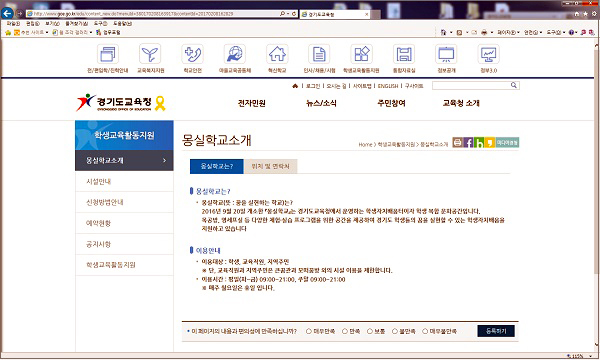600x360 pixels.
Task: Open the browser settings gear icon
Action: point(594,14)
